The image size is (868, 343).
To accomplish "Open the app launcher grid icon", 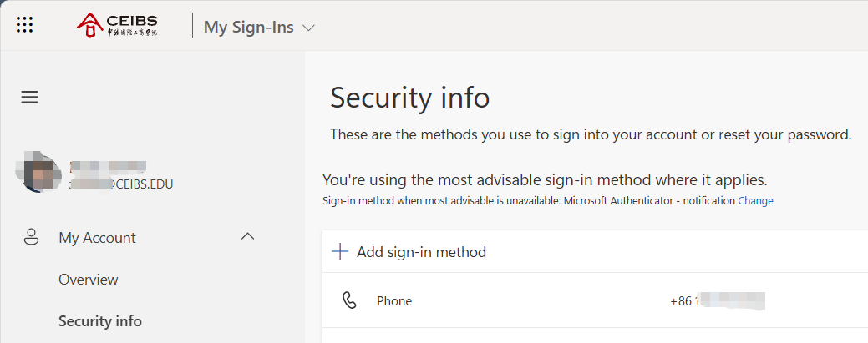I will point(24,25).
